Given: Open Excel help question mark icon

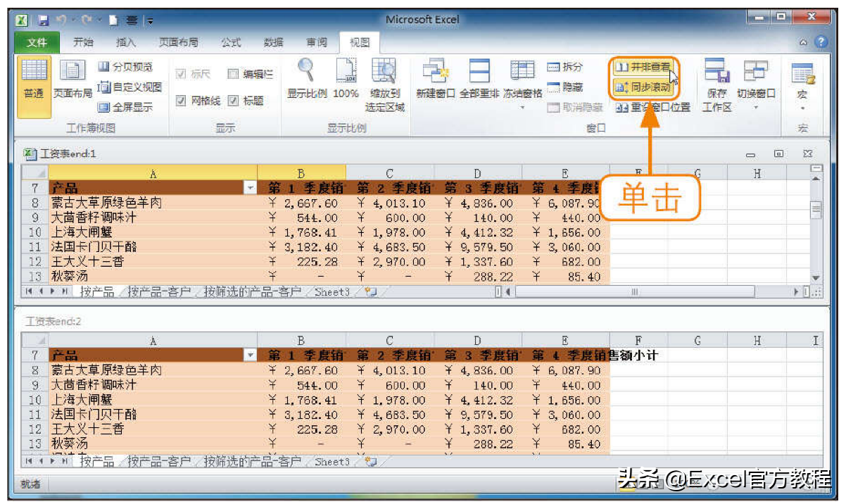Looking at the screenshot, I should pyautogui.click(x=821, y=42).
